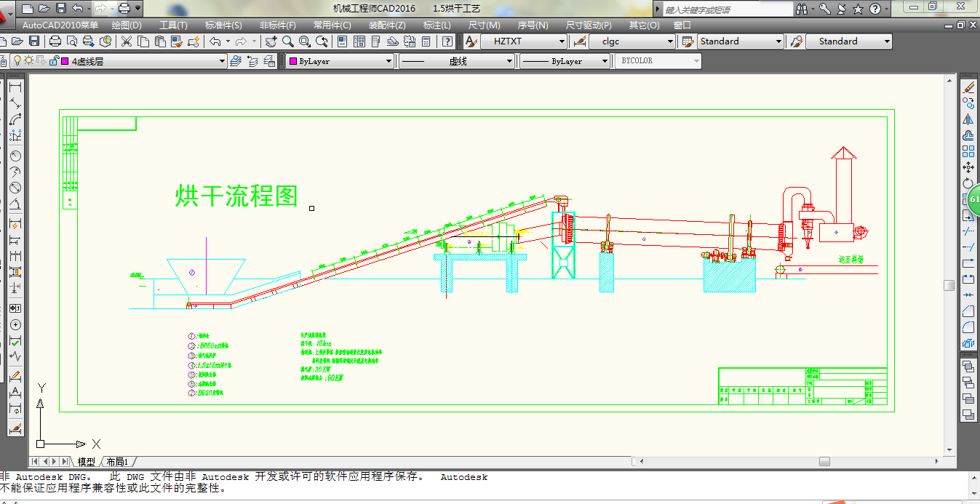Screen dimensions: 980x504
Task: Open the text style brush icon
Action: coord(471,41)
